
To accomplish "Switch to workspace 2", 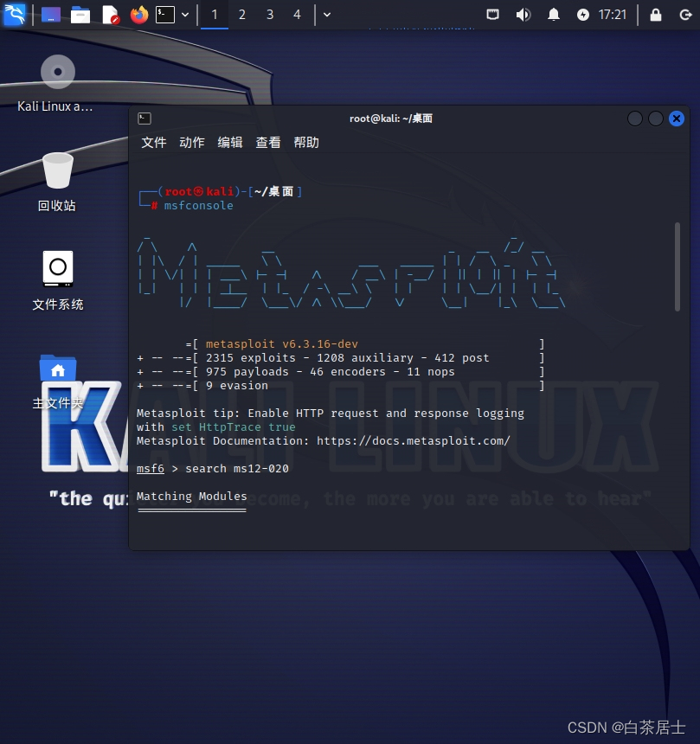I will point(242,15).
